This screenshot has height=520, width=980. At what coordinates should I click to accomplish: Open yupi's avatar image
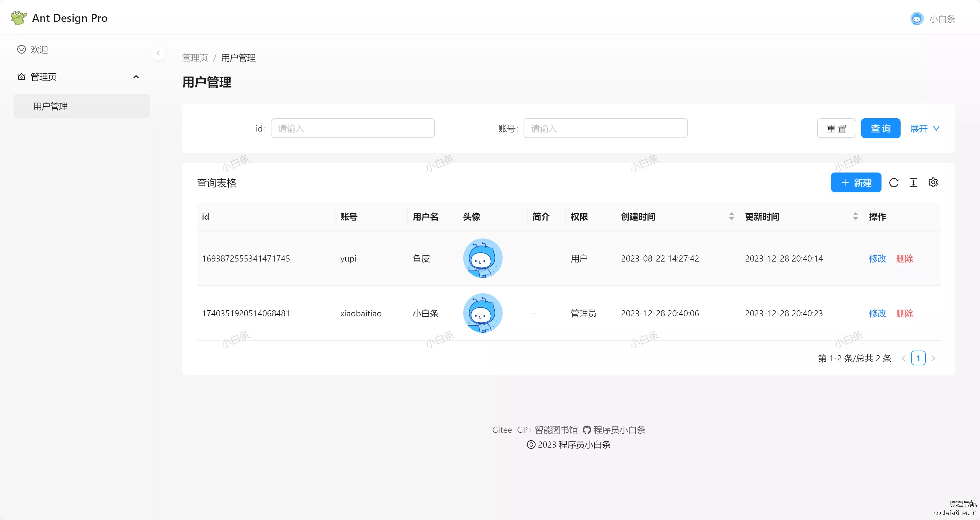pyautogui.click(x=483, y=258)
